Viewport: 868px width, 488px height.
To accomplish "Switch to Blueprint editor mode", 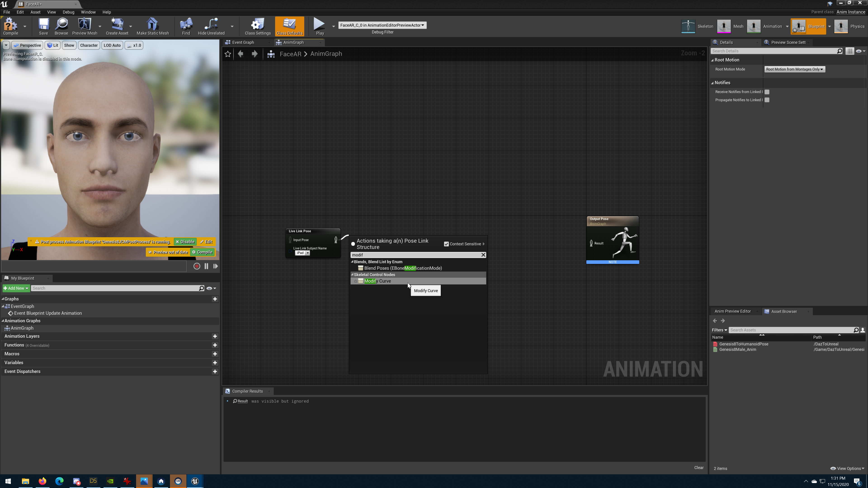I will click(x=808, y=26).
